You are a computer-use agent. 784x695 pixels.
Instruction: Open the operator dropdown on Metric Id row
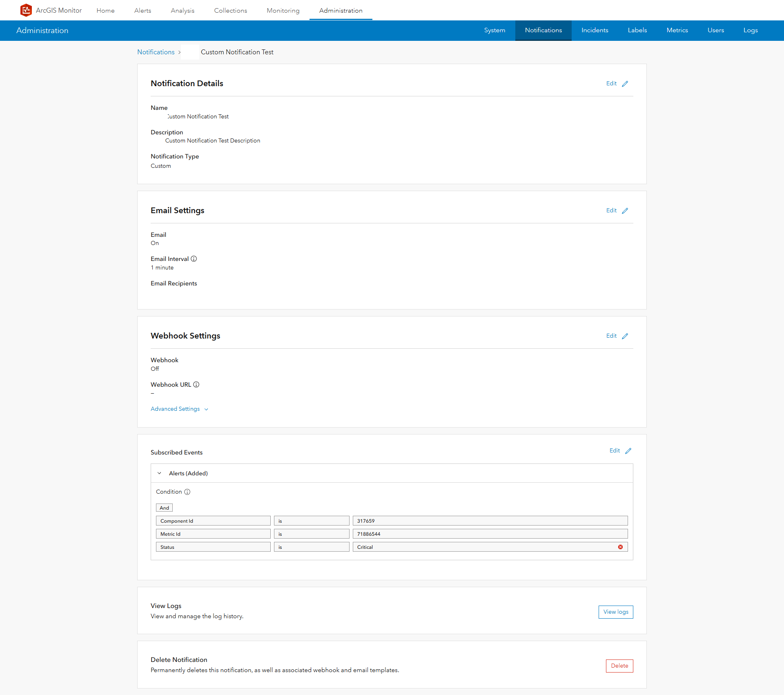pos(311,534)
